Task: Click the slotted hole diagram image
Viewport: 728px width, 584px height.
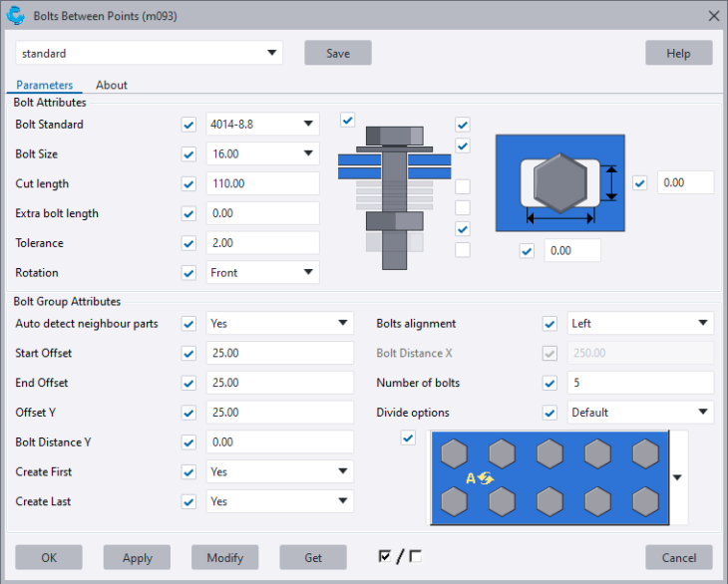Action: [559, 182]
